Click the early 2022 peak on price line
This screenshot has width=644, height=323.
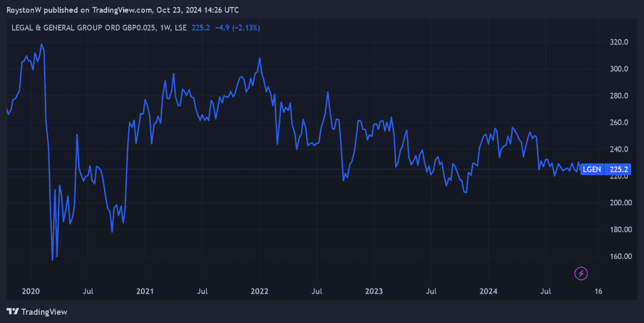pos(260,58)
